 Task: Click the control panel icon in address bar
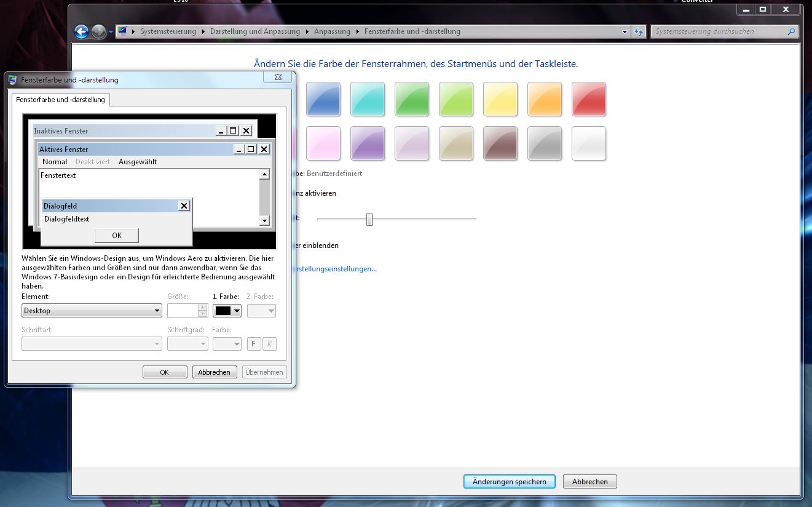(x=122, y=31)
